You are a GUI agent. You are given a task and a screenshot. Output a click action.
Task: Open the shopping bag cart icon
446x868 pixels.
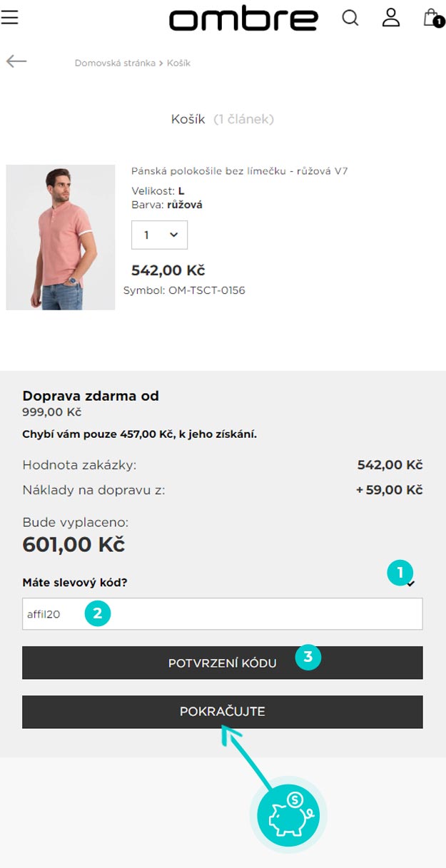(x=432, y=18)
